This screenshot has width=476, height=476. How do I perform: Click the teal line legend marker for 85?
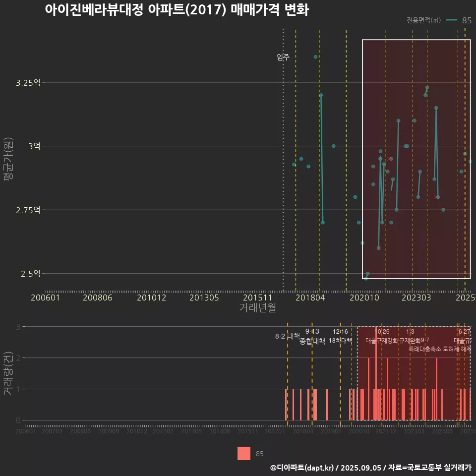point(451,20)
